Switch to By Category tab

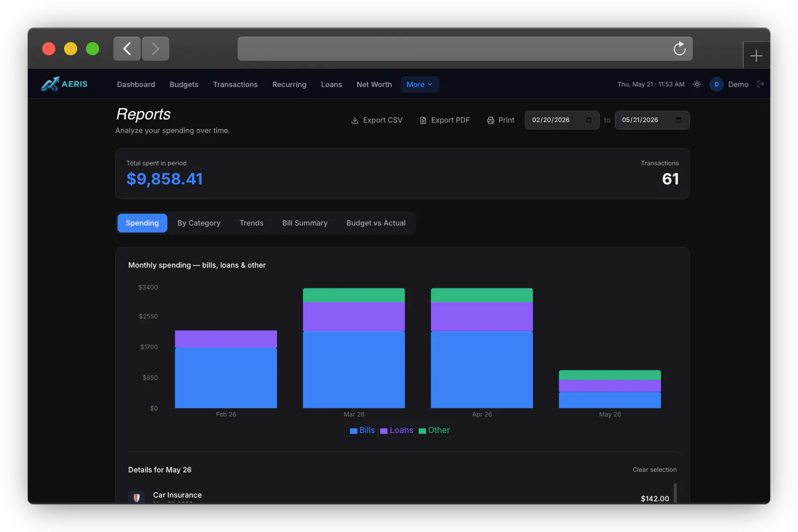(x=199, y=223)
